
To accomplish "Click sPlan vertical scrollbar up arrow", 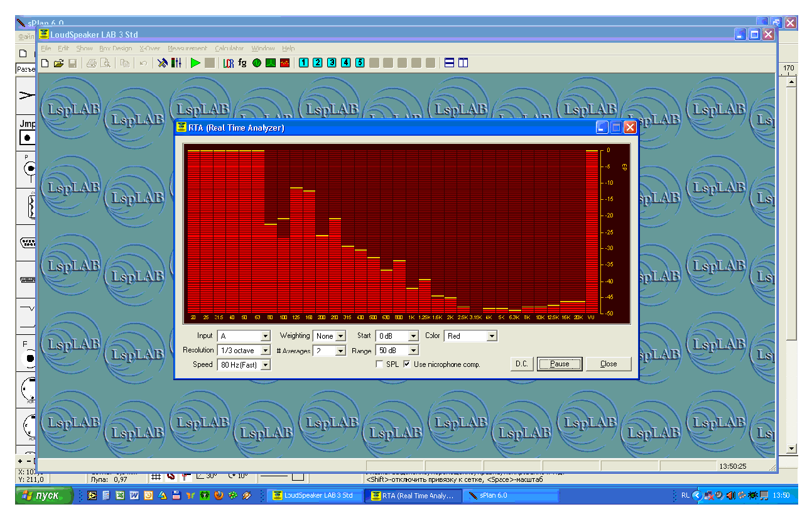I will click(791, 82).
